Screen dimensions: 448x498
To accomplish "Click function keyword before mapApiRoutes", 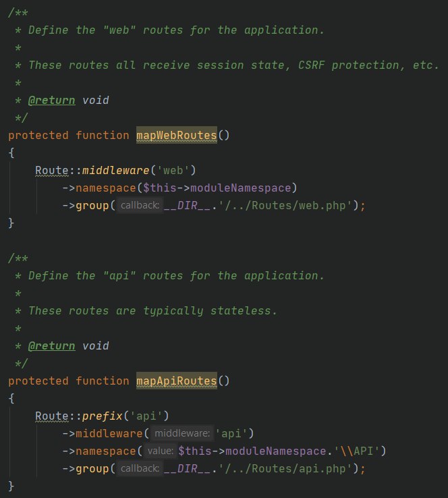I will tap(103, 381).
